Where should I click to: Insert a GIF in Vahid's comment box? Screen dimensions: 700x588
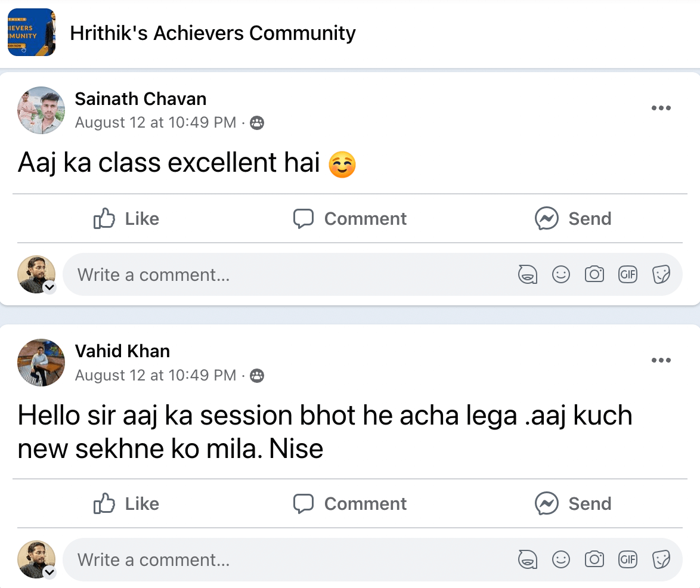627,560
